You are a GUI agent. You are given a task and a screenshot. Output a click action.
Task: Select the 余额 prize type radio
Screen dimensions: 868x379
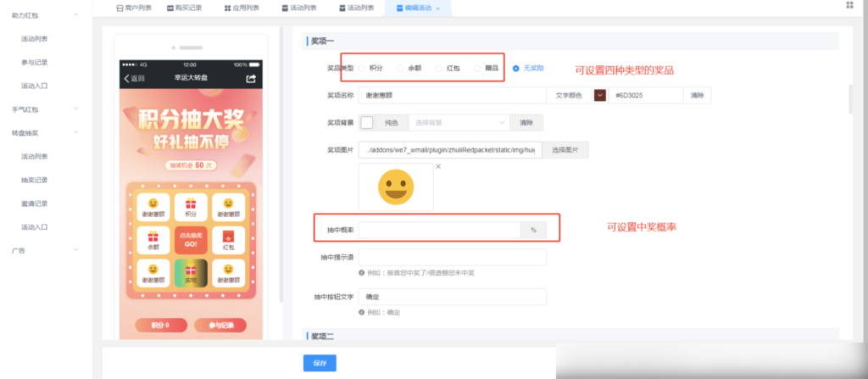tap(400, 68)
